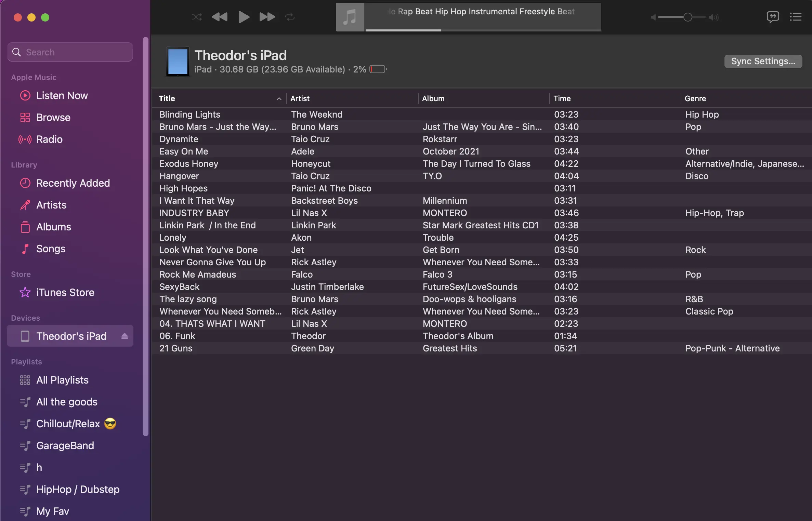Toggle repeat mode

tap(290, 17)
